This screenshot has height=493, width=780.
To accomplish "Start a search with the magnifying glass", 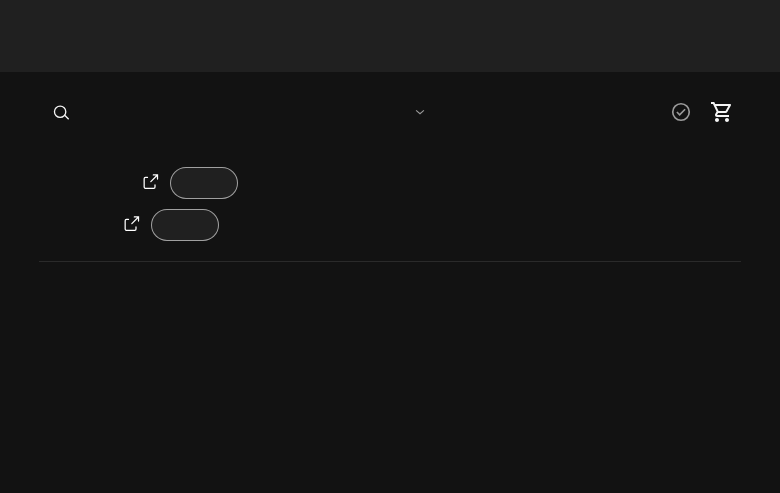I will pos(61,112).
